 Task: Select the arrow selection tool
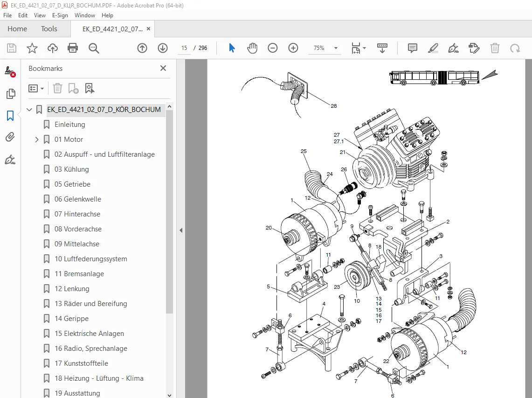tap(232, 48)
